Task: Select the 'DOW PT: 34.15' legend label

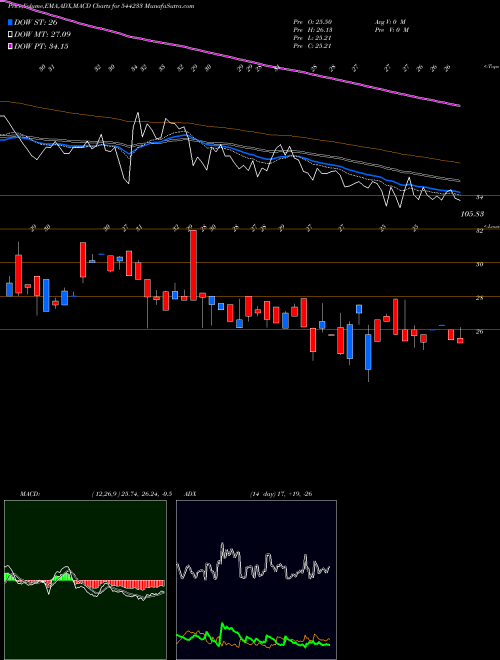Action: [x=41, y=46]
